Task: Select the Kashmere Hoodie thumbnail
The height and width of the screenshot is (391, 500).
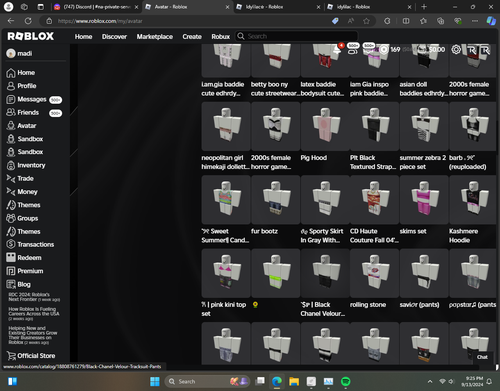Action: [x=473, y=200]
